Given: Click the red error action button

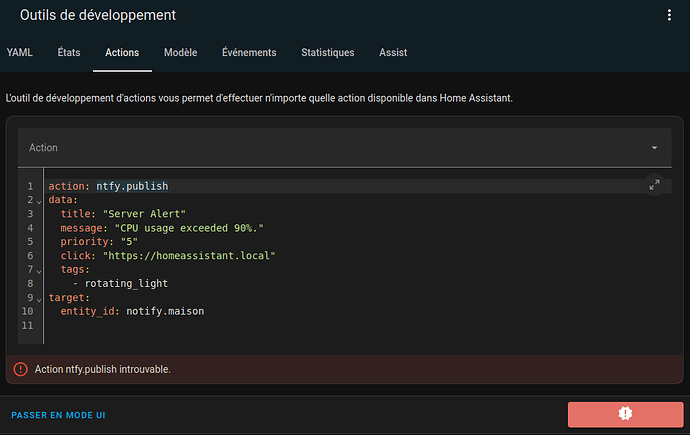Looking at the screenshot, I should tap(625, 413).
